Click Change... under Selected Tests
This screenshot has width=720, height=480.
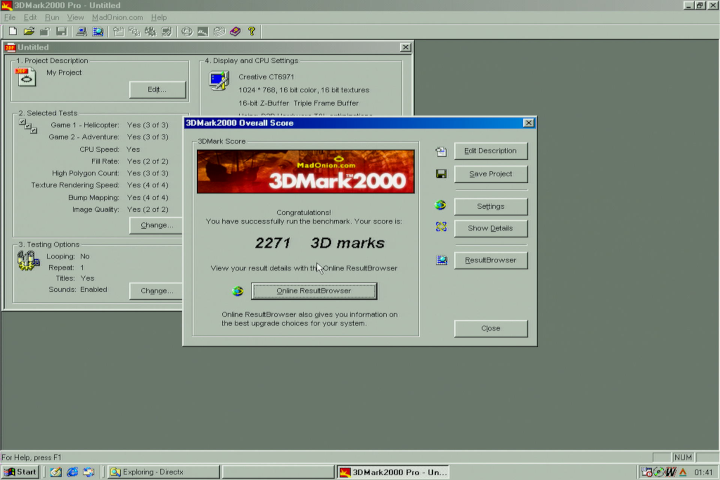point(156,225)
